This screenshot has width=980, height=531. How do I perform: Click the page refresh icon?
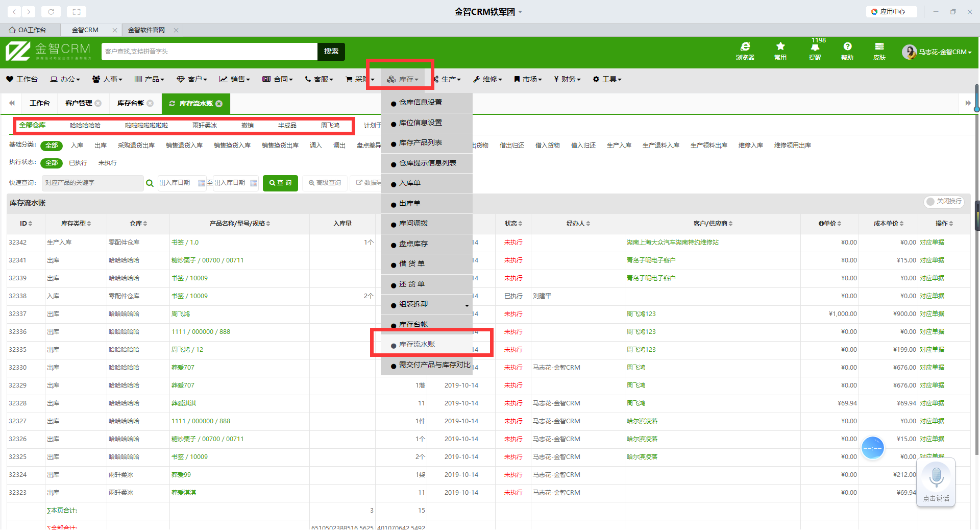(51, 11)
